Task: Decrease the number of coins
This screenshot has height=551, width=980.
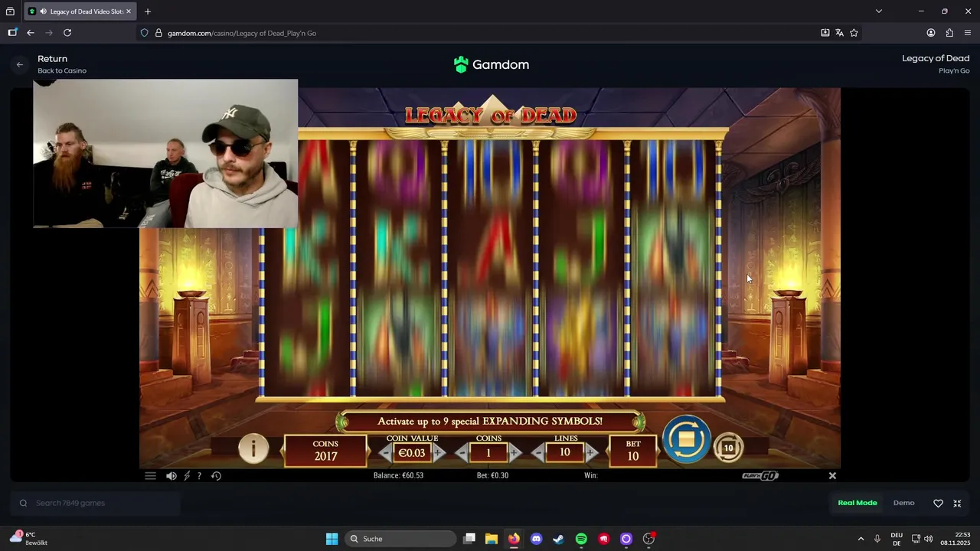Action: pyautogui.click(x=462, y=453)
